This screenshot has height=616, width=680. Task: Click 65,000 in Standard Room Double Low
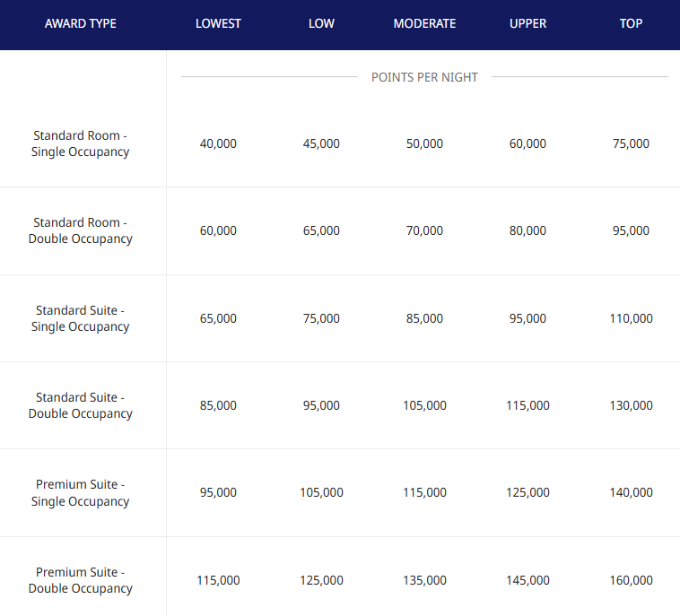click(x=321, y=230)
